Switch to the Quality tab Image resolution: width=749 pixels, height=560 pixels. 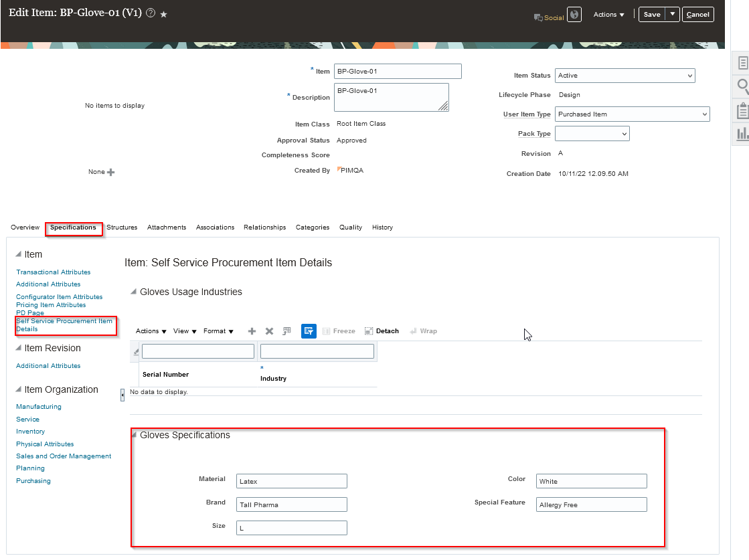351,227
